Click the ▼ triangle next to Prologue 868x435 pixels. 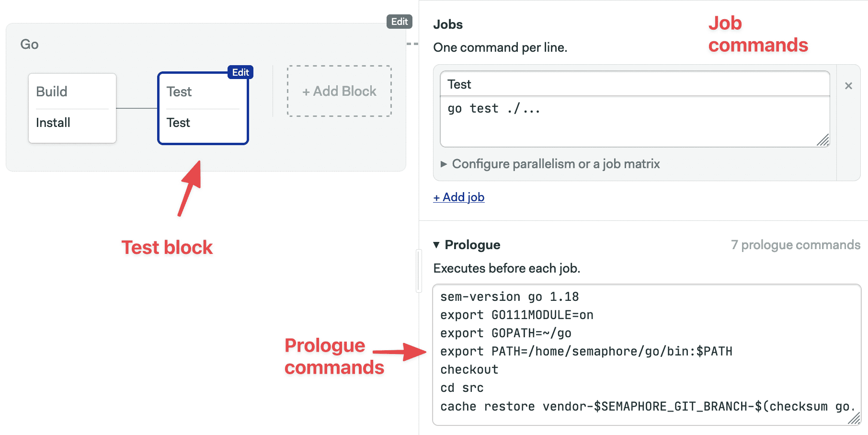pos(436,245)
